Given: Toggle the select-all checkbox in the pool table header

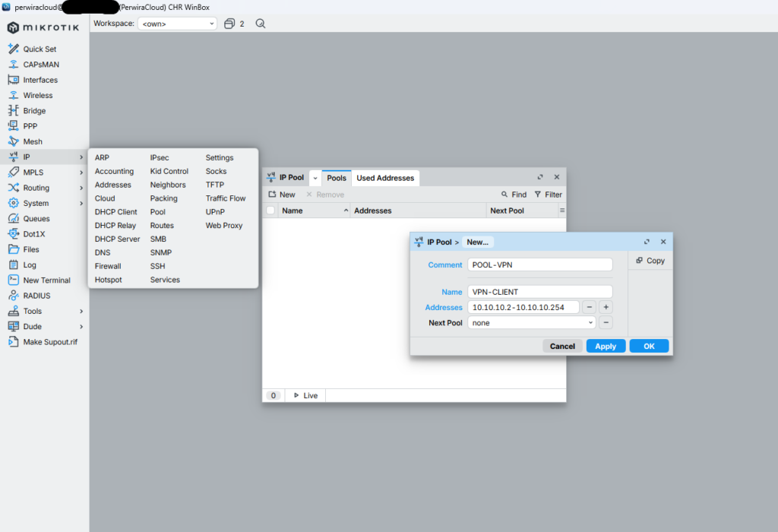Looking at the screenshot, I should coord(270,211).
